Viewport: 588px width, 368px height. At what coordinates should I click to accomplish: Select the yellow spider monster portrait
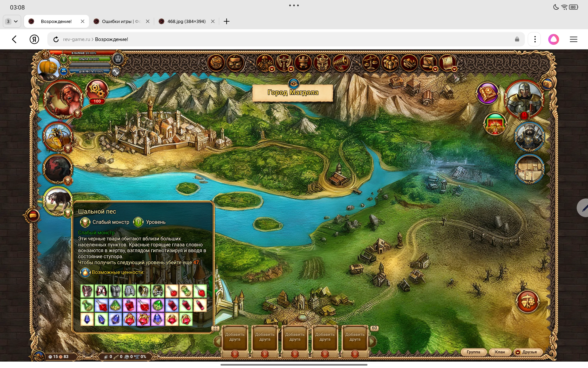[58, 137]
